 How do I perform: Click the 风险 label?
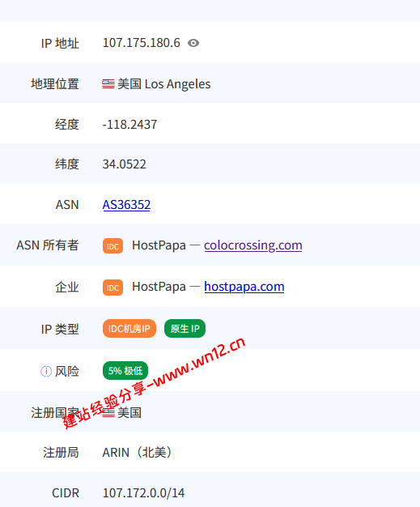point(67,371)
